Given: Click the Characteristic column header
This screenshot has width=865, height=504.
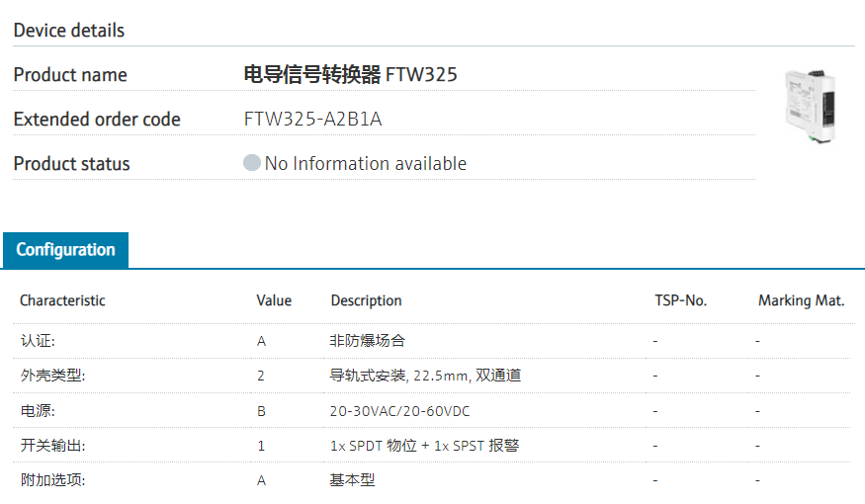Looking at the screenshot, I should click(x=62, y=300).
